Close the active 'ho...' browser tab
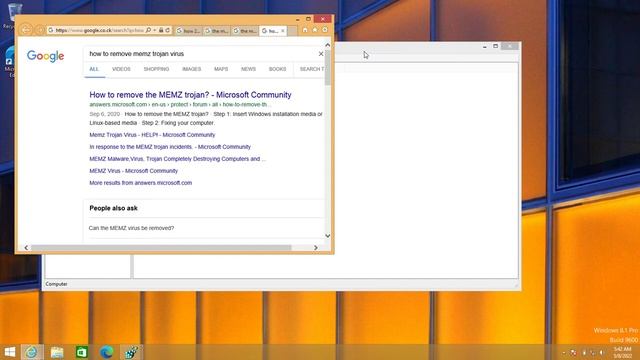Viewport: 640px width, 360px height. pyautogui.click(x=282, y=31)
